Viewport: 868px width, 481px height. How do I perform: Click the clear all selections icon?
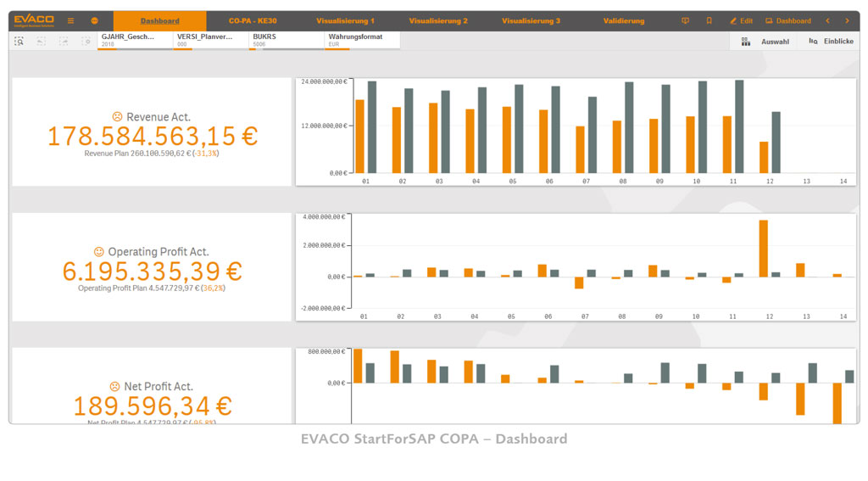(x=86, y=41)
